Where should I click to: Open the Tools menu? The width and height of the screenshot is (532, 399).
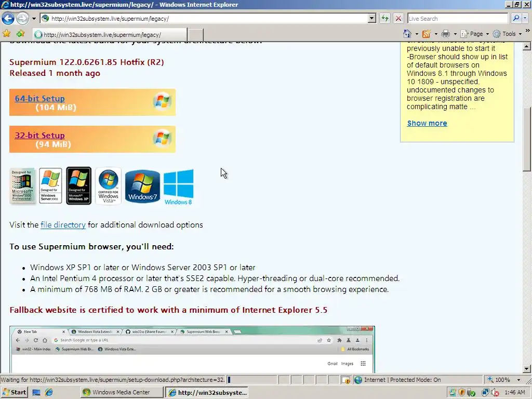[507, 34]
